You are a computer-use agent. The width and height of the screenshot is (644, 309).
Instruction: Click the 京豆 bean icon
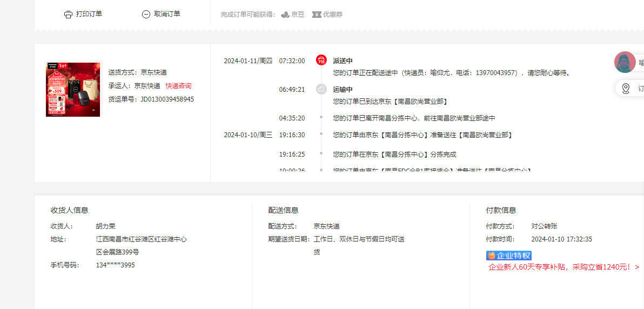(285, 15)
